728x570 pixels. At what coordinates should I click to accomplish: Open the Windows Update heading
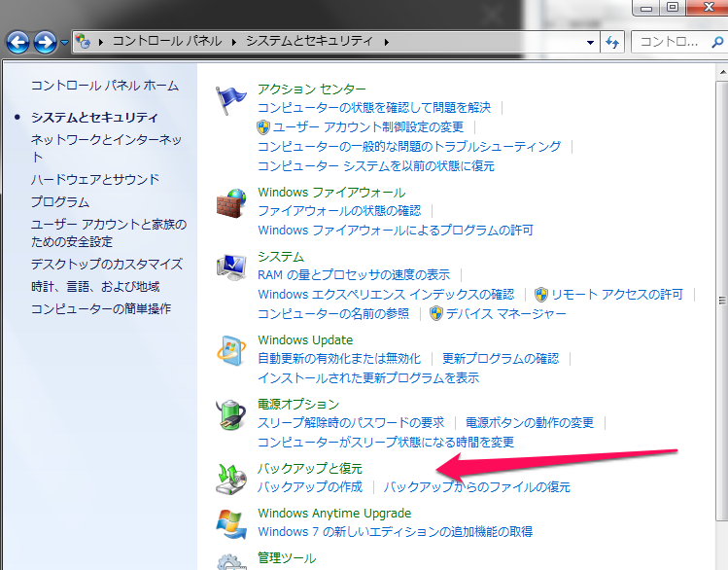pyautogui.click(x=305, y=340)
